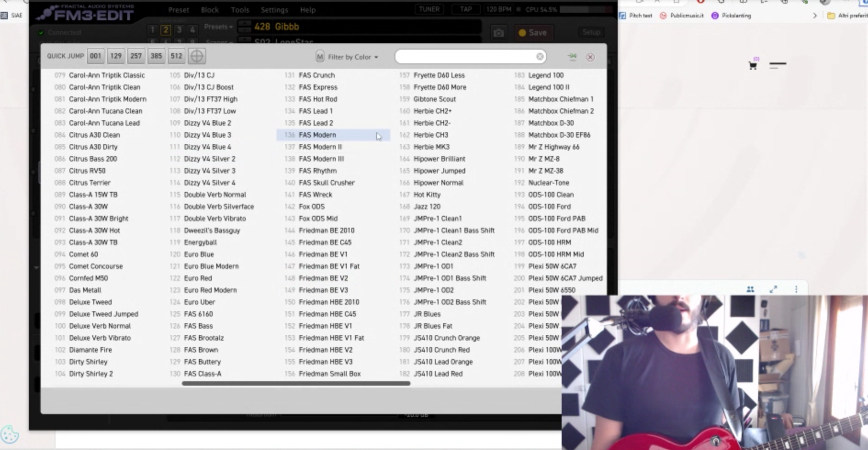Select amp 104 Dirty Shirley 2
The image size is (868, 450).
tap(84, 374)
